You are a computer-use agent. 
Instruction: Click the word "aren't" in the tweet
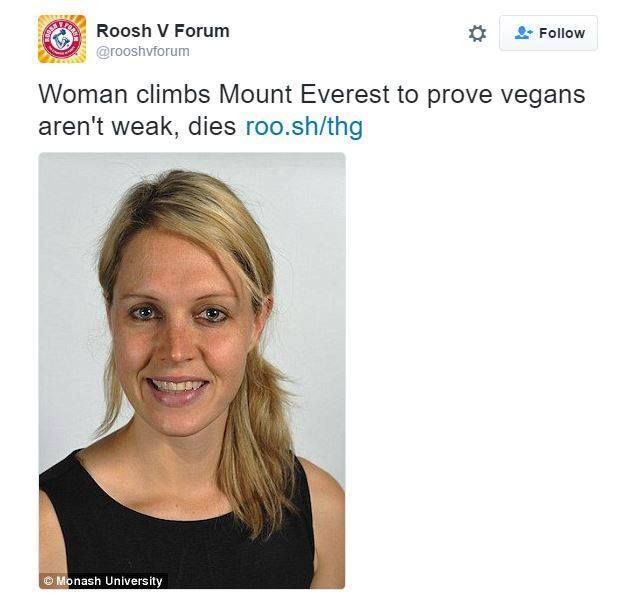coord(70,127)
